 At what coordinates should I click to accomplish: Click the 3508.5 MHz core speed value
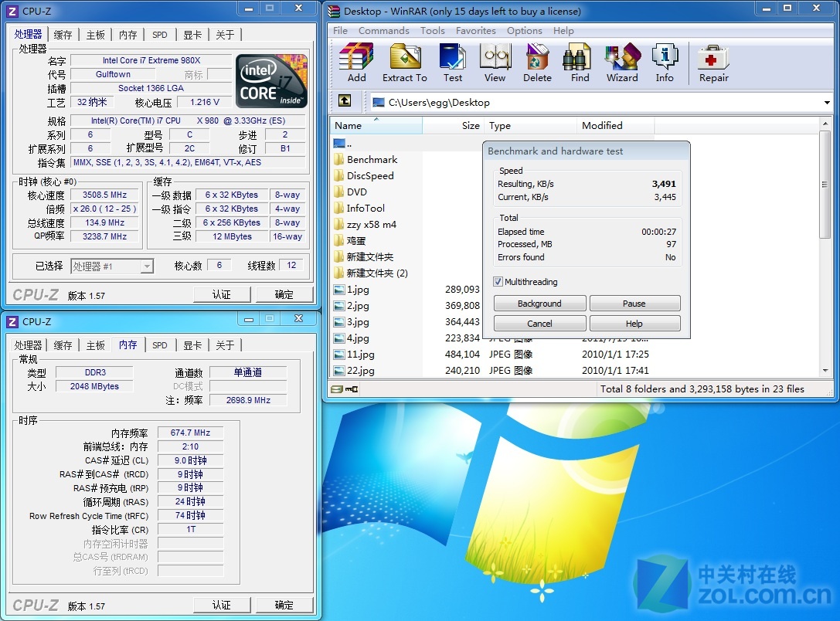coord(104,195)
